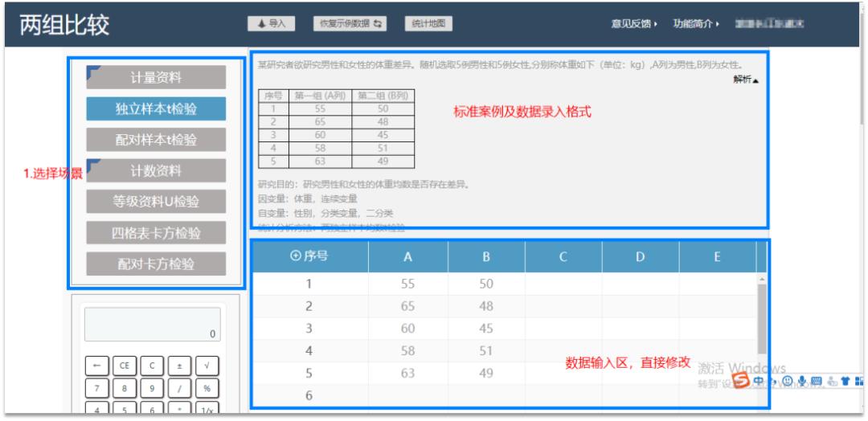Image resolution: width=868 pixels, height=421 pixels.
Task: Click data grid cell A4 containing 58
Action: pyautogui.click(x=408, y=351)
